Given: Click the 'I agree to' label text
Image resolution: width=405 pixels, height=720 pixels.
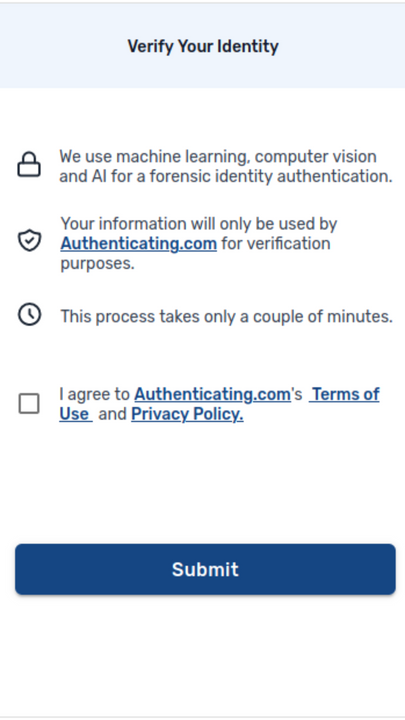Looking at the screenshot, I should pyautogui.click(x=95, y=394).
